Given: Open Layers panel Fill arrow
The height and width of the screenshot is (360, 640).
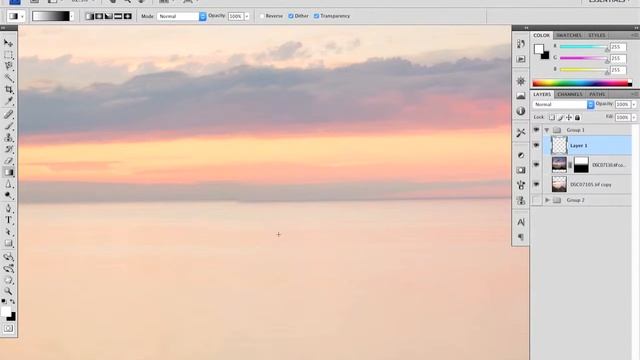Looking at the screenshot, I should (x=634, y=118).
